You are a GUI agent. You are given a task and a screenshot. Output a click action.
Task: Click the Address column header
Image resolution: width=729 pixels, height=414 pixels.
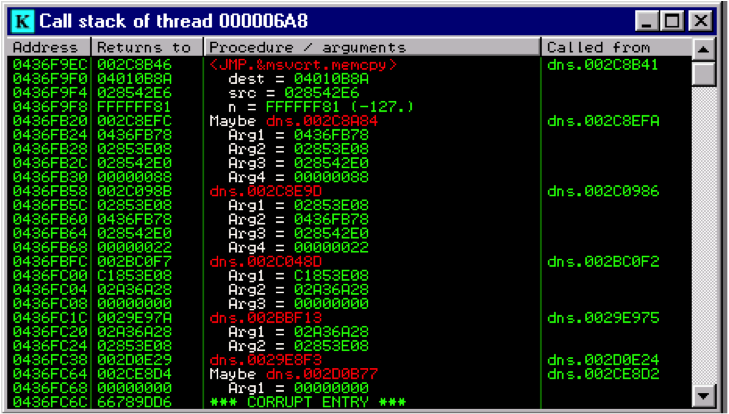pyautogui.click(x=49, y=47)
